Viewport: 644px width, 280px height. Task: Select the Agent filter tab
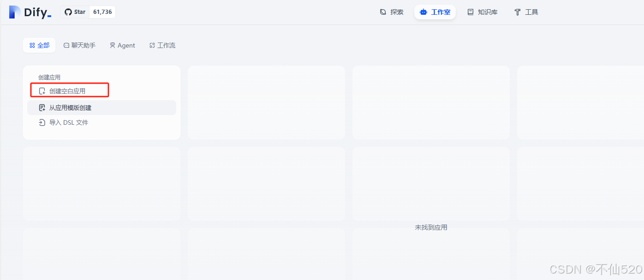point(122,45)
